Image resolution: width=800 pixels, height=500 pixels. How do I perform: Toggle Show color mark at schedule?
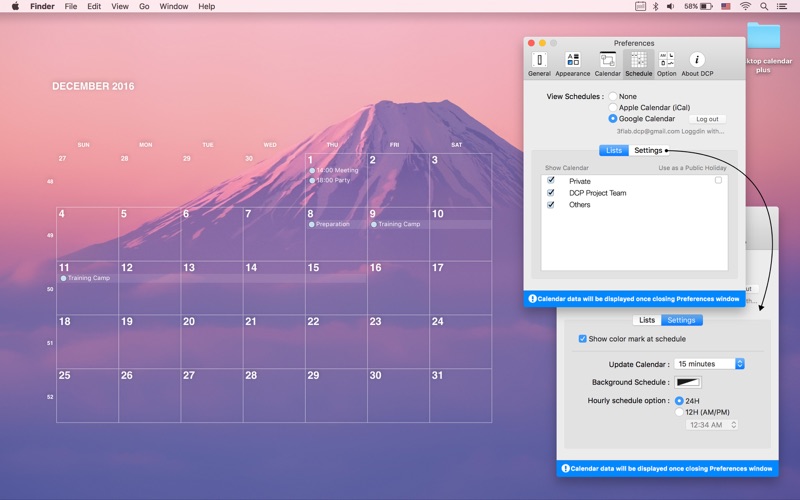click(x=583, y=339)
